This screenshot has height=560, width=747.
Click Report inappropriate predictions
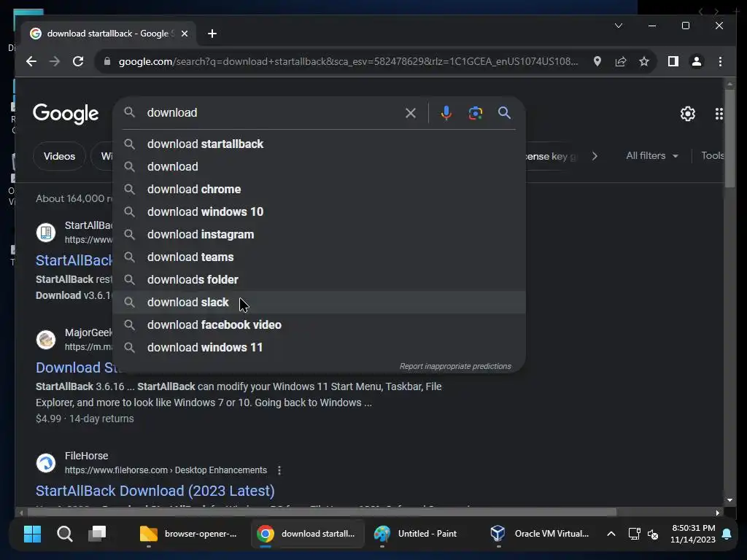click(x=455, y=366)
